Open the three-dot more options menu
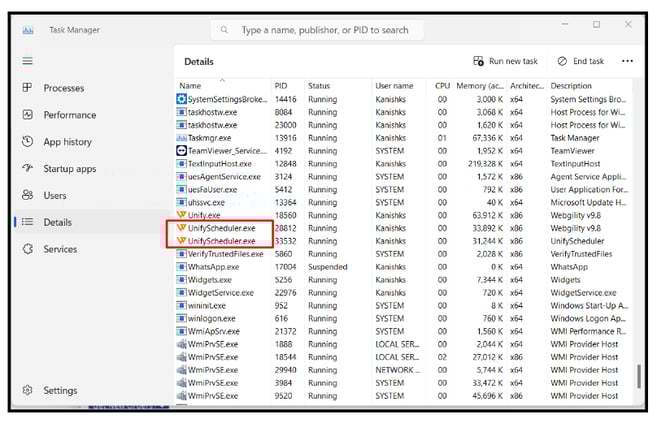Screen dimensions: 670x423 (627, 61)
